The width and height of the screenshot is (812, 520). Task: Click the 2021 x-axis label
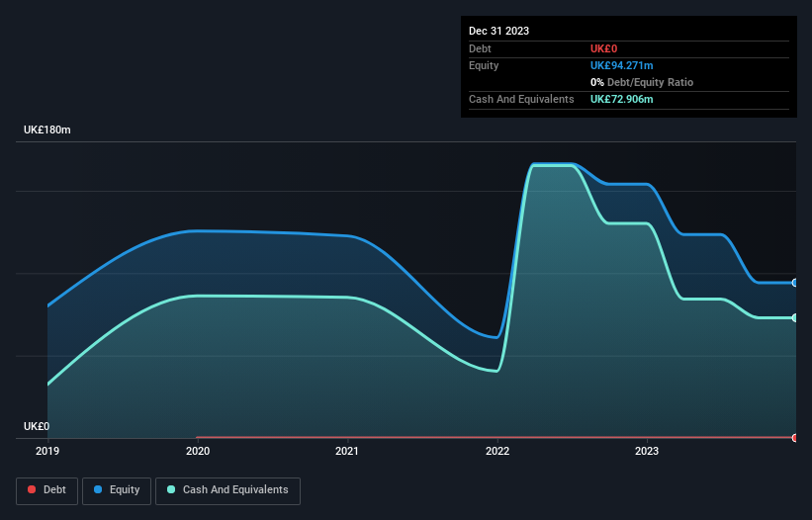[347, 451]
